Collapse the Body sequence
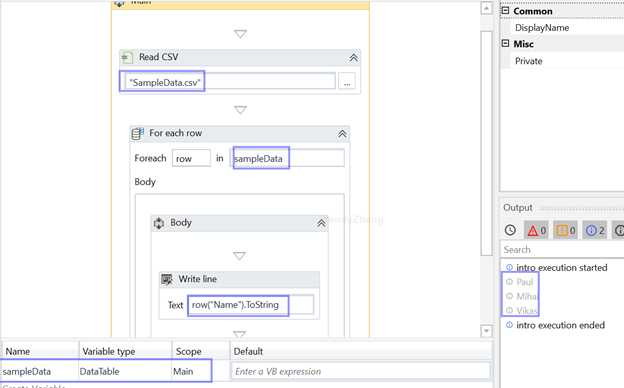Image resolution: width=624 pixels, height=388 pixels. coord(321,224)
